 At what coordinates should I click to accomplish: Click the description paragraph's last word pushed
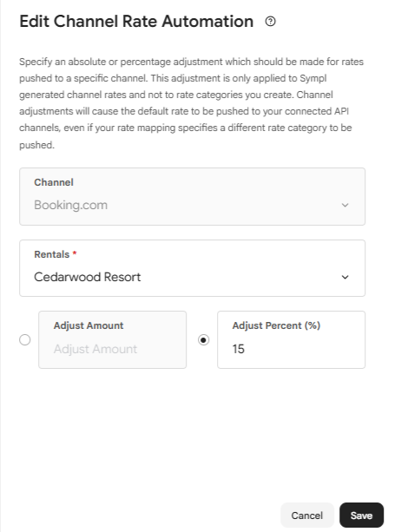point(36,145)
